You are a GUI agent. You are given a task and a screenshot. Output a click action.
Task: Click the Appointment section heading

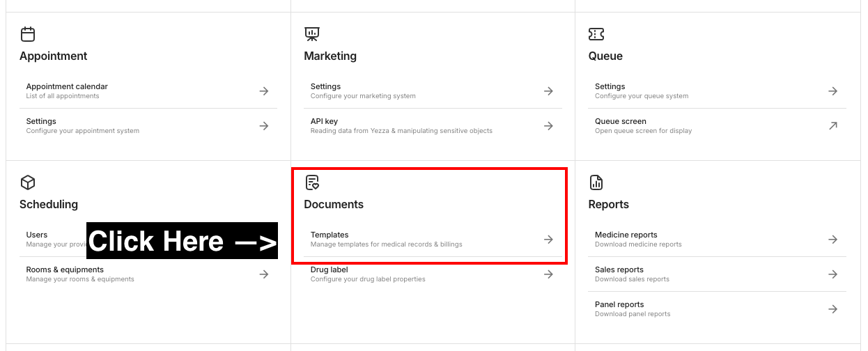coord(54,56)
